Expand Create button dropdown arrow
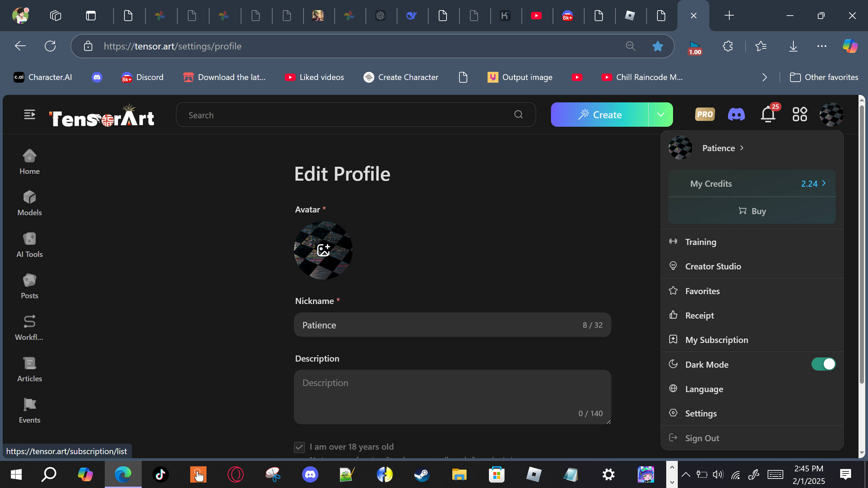The height and width of the screenshot is (488, 868). pyautogui.click(x=660, y=115)
